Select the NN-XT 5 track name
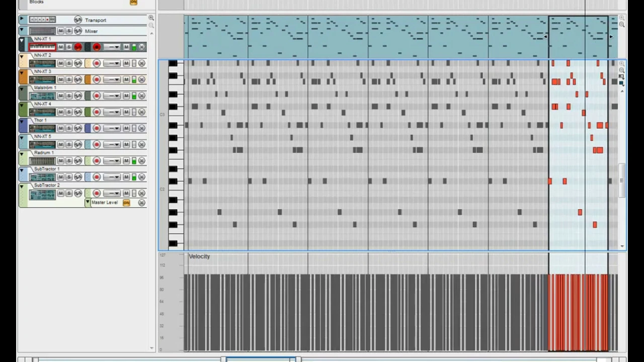 pyautogui.click(x=43, y=136)
